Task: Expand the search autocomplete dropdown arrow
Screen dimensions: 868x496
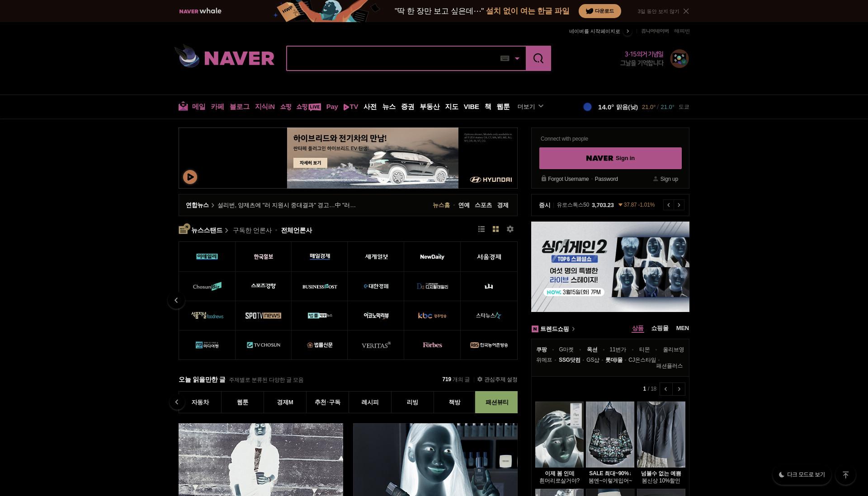Action: [x=517, y=58]
